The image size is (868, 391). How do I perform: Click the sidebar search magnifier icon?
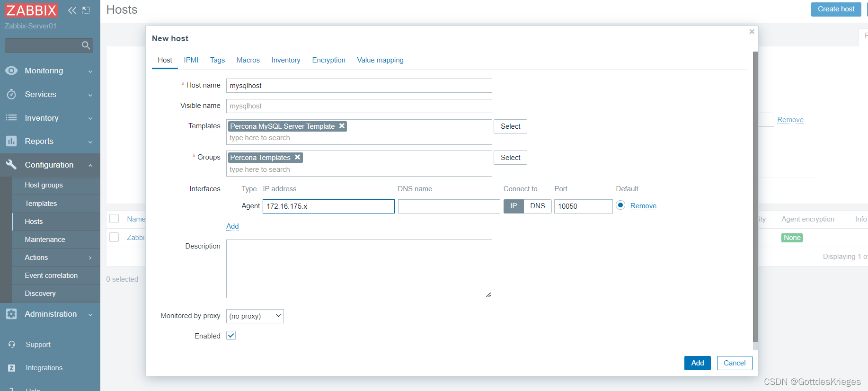coord(86,45)
